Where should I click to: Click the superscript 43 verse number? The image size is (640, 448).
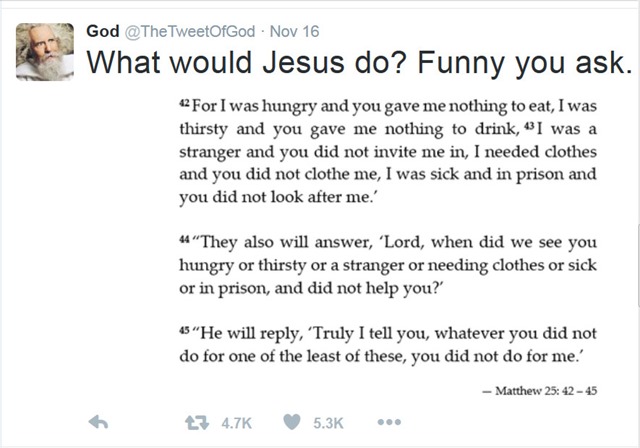click(529, 125)
